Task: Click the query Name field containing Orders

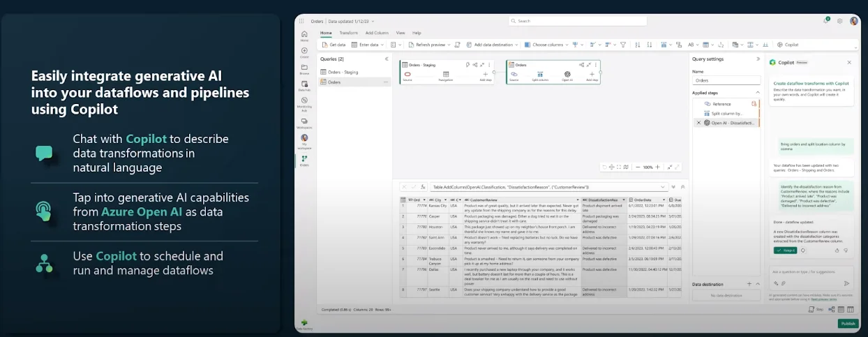Action: pos(726,80)
